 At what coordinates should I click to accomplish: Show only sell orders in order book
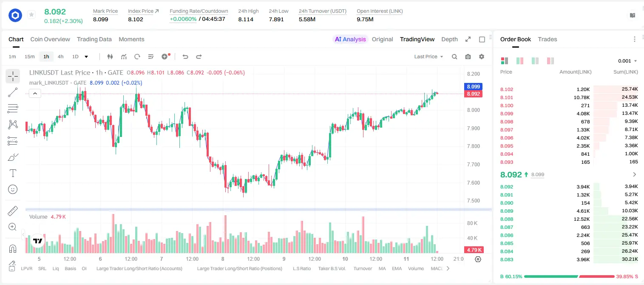[550, 61]
